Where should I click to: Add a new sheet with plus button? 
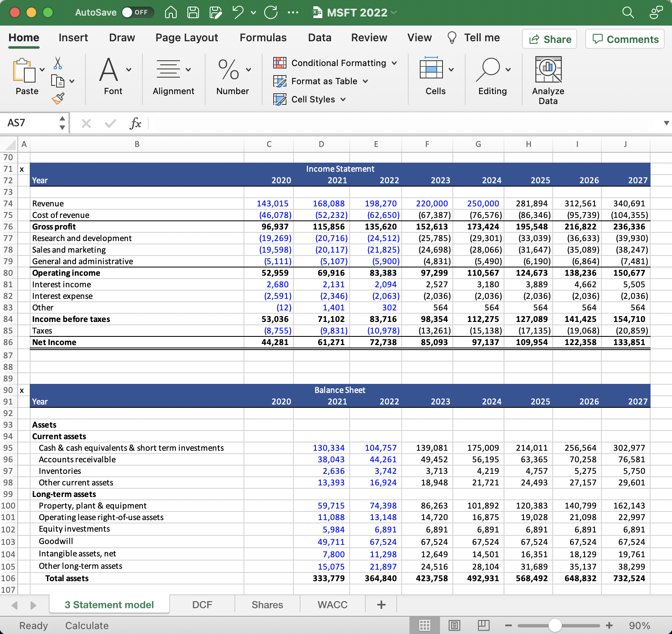click(x=381, y=605)
